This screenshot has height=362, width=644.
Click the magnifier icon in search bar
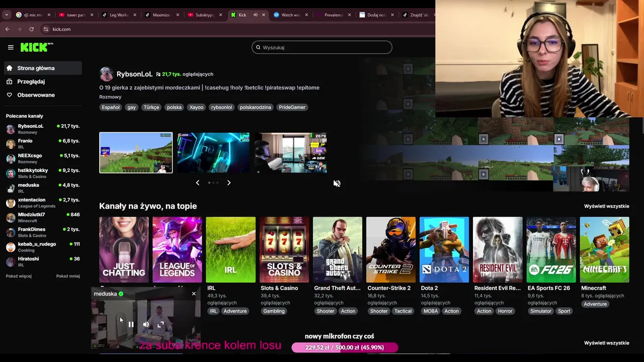coord(258,47)
